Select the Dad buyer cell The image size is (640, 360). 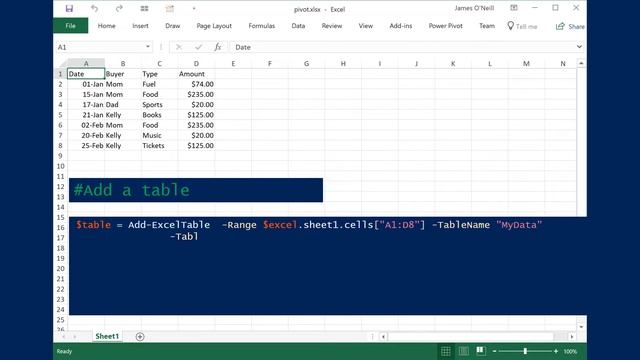coord(123,104)
